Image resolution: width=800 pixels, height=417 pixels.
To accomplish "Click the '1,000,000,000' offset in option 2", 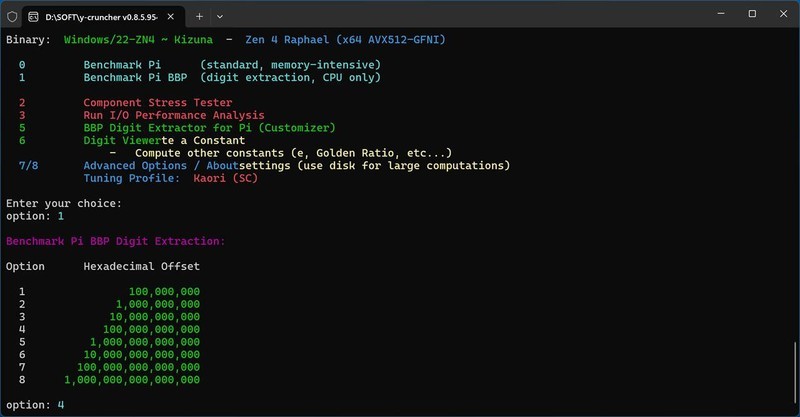I will point(158,304).
